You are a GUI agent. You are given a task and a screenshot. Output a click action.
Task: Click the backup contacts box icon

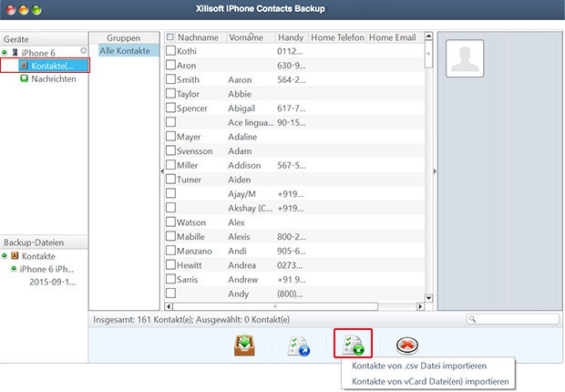[244, 346]
